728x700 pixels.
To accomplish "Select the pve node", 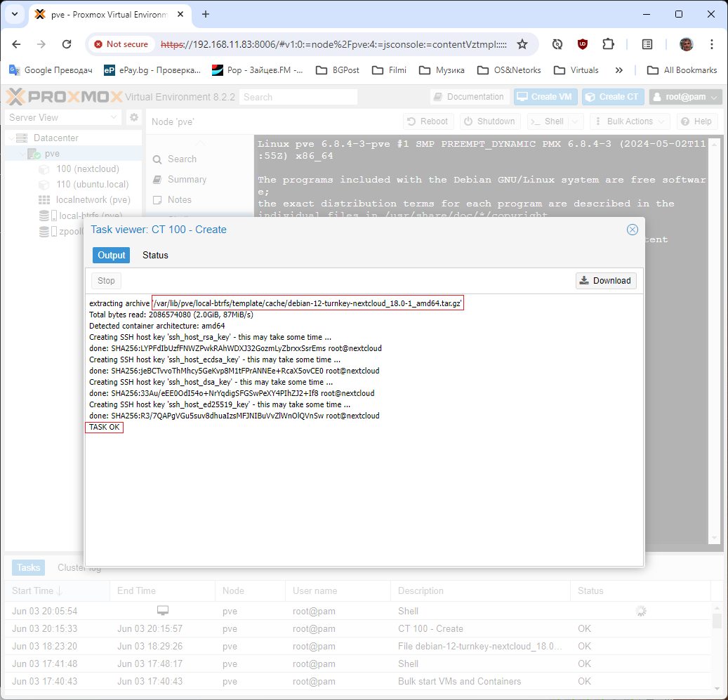I will pyautogui.click(x=52, y=154).
